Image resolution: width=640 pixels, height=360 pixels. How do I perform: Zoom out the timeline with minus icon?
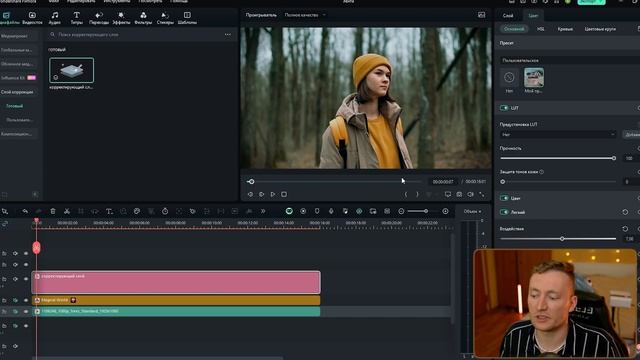click(x=401, y=211)
